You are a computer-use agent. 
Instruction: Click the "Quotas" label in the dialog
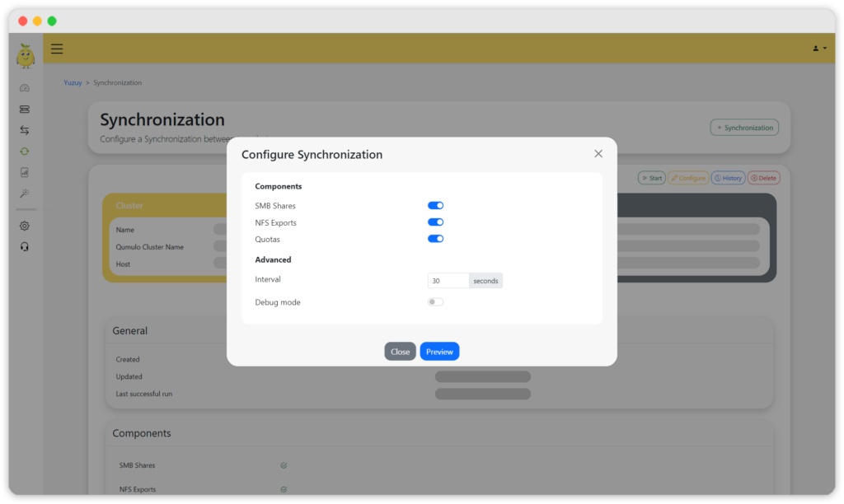coord(268,240)
